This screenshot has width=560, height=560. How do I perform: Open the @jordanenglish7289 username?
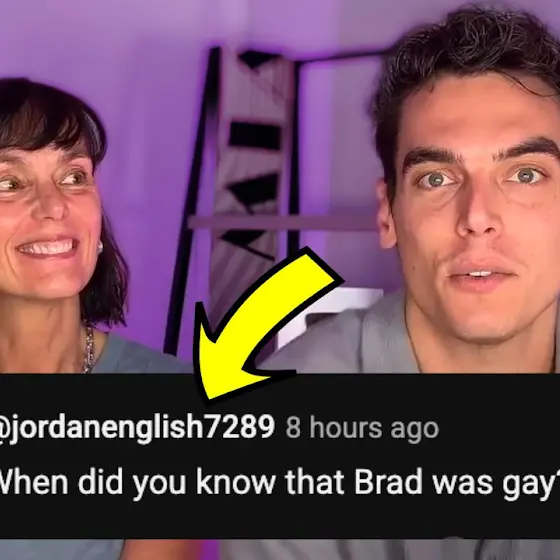(x=137, y=426)
